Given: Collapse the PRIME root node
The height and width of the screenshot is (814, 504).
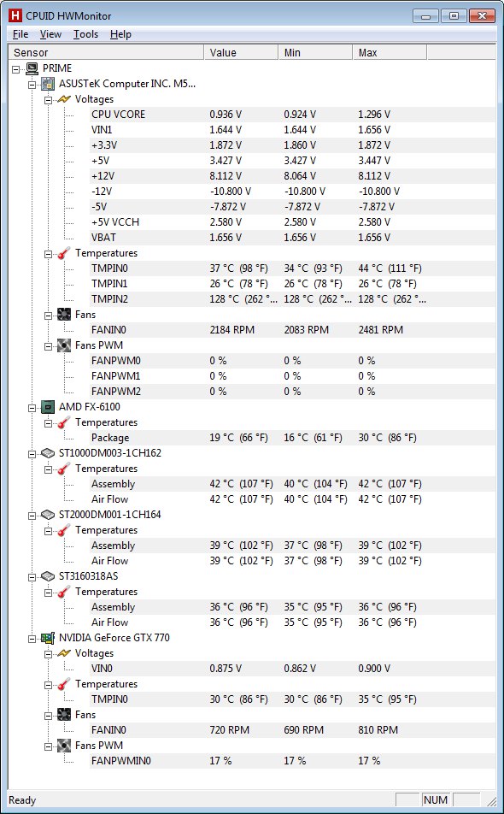Looking at the screenshot, I should 16,68.
